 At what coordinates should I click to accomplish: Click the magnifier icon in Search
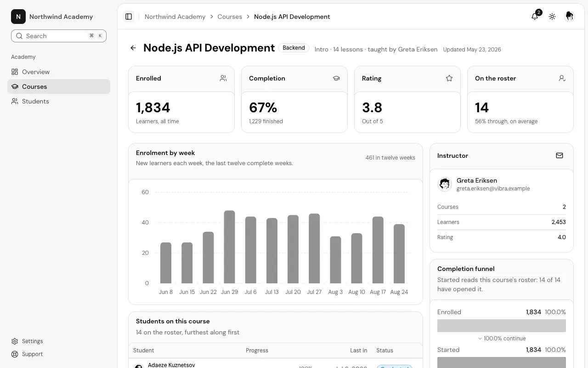click(x=19, y=36)
